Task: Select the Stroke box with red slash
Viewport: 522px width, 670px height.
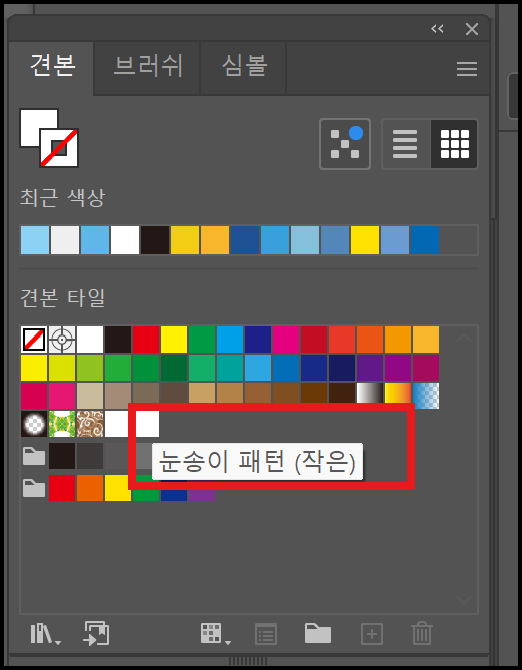Action: (x=59, y=148)
